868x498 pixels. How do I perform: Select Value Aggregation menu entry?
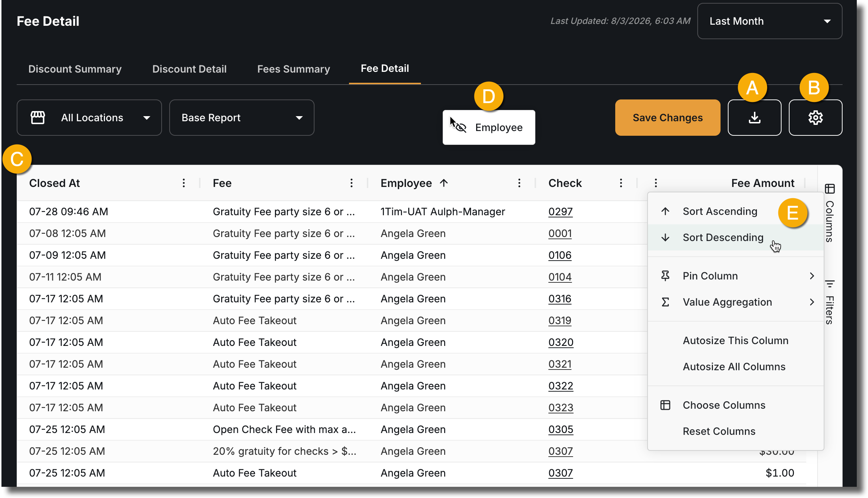(736, 302)
